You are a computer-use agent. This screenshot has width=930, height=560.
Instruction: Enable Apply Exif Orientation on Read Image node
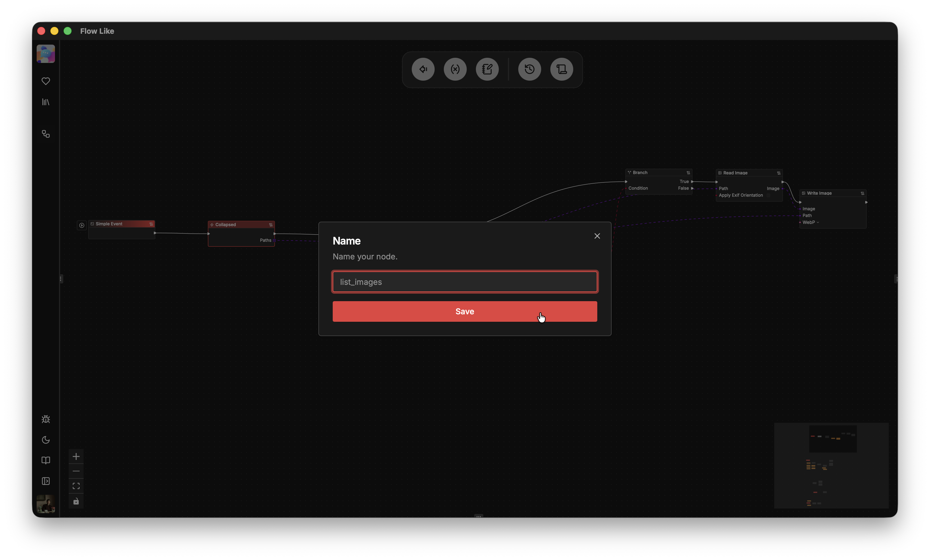pyautogui.click(x=769, y=195)
